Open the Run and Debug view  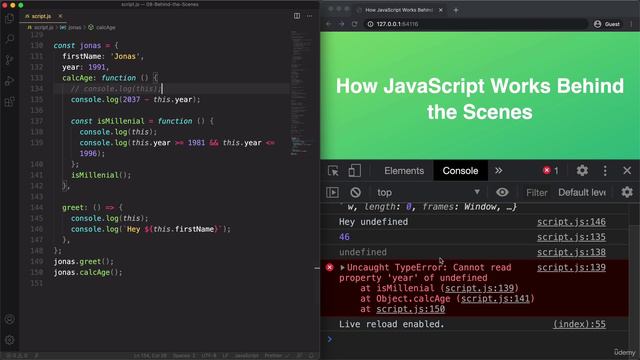tap(9, 81)
